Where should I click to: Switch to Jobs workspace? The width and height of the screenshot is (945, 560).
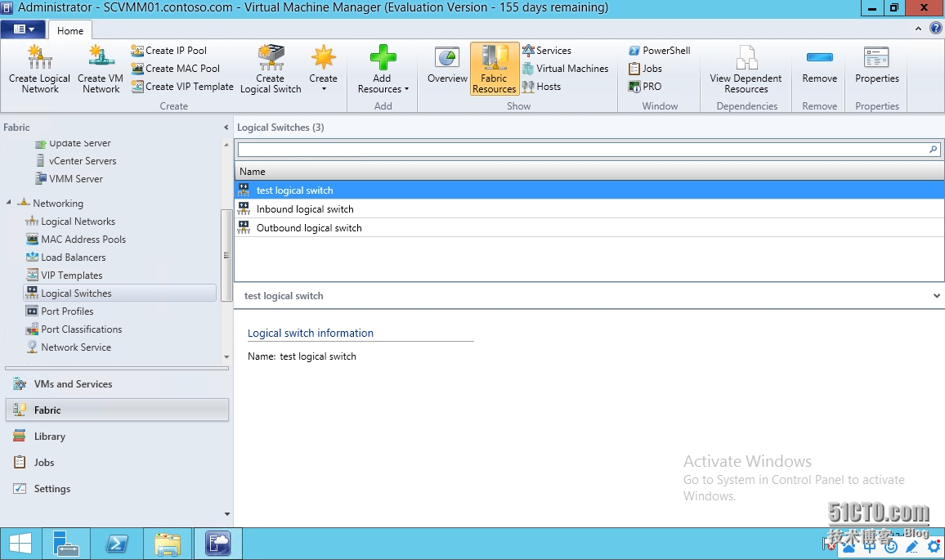[117, 463]
